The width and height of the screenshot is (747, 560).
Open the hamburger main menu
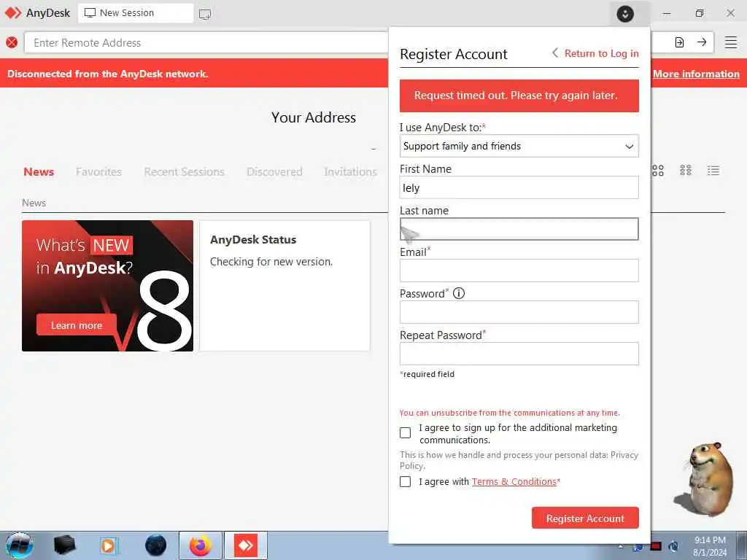731,42
